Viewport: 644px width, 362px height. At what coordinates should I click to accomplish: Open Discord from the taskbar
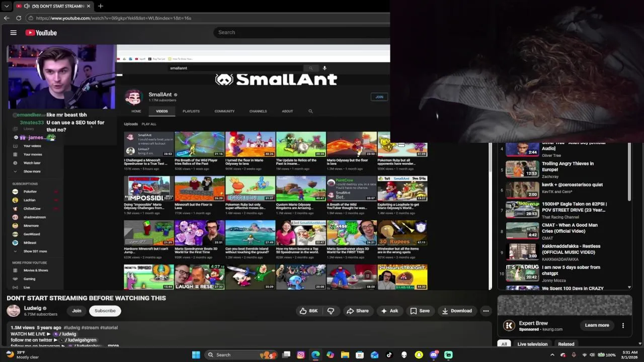point(434,355)
